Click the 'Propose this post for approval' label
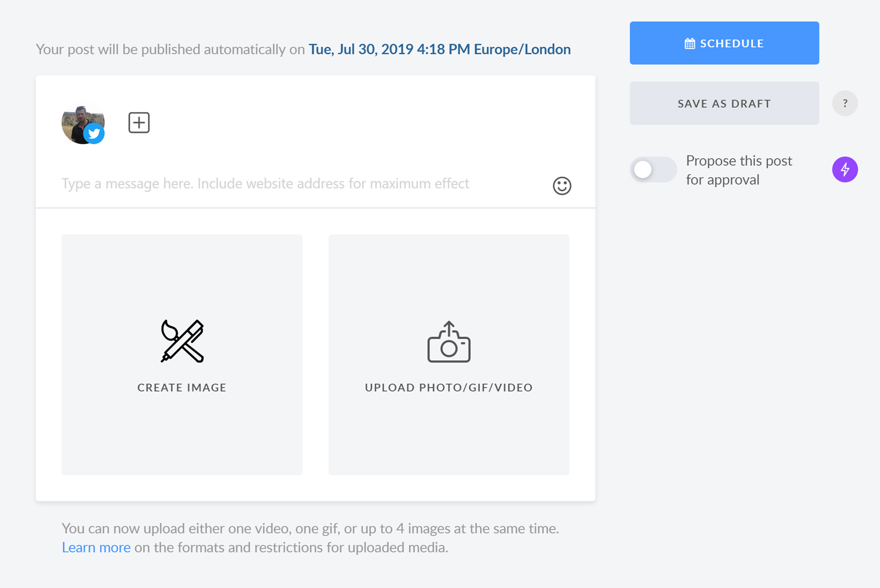This screenshot has width=880, height=588. (739, 170)
